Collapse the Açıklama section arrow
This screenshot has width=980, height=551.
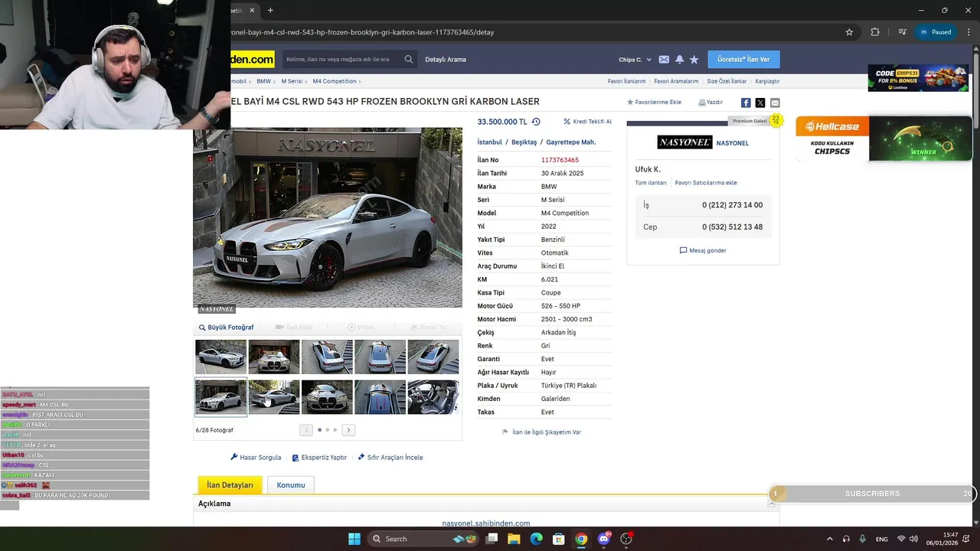click(771, 504)
